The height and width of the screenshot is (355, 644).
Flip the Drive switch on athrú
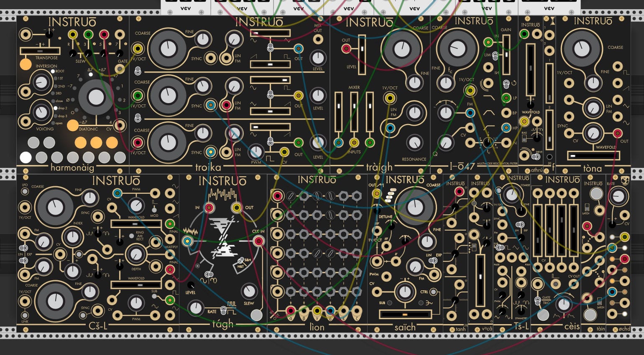tap(535, 157)
